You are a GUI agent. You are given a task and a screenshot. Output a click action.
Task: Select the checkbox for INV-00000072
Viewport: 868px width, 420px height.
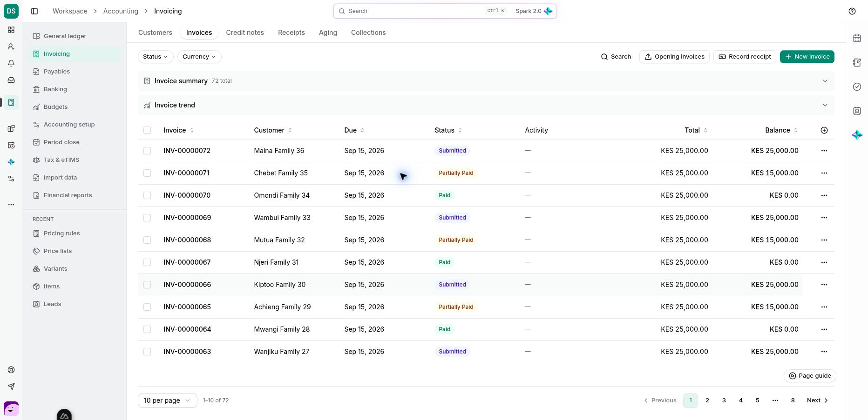(x=147, y=151)
